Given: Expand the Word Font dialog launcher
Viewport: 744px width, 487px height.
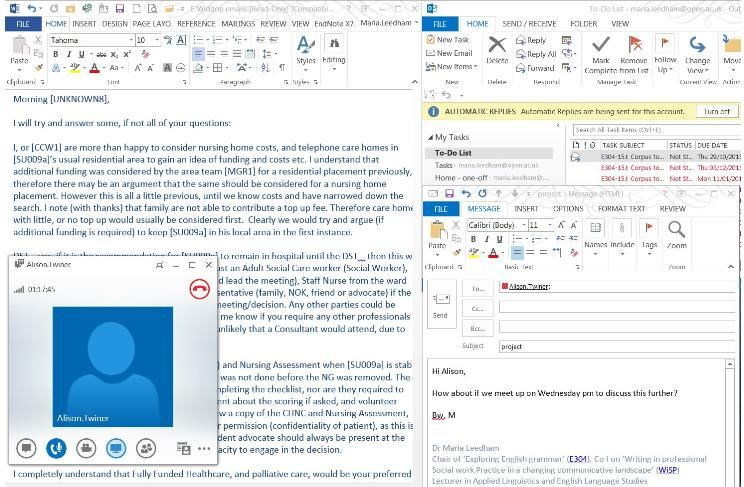Looking at the screenshot, I should (185, 82).
